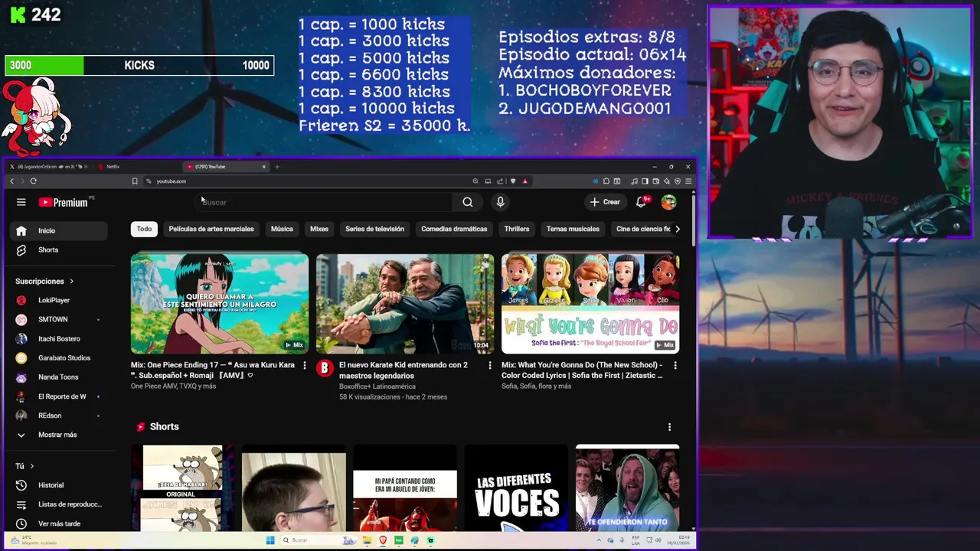980x551 pixels.
Task: Open the Te Ofendieron Tanto short
Action: click(x=627, y=487)
